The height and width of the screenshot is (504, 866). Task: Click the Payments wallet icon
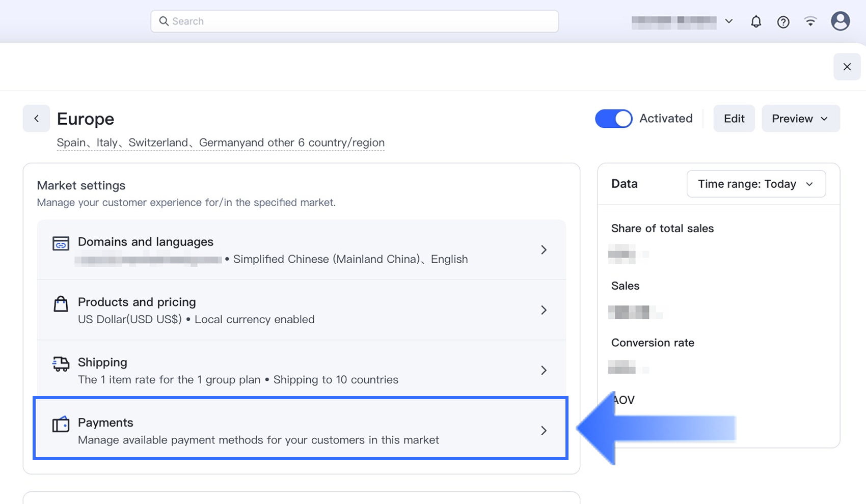(x=61, y=424)
